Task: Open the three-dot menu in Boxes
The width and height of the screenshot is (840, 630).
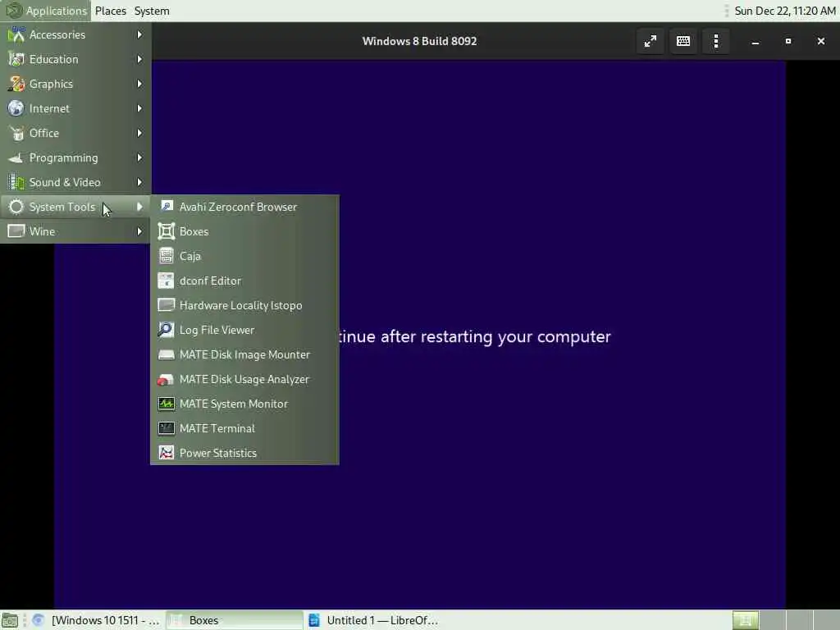Action: pos(716,41)
